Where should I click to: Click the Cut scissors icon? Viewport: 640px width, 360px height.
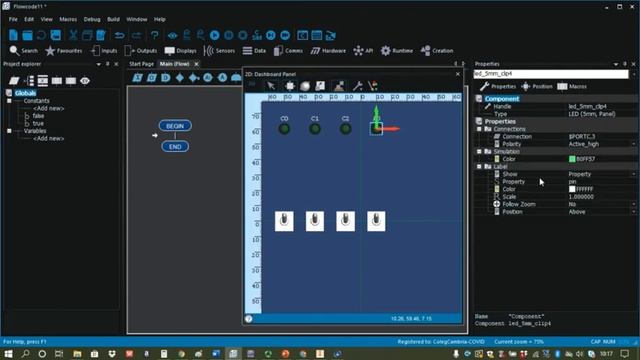pos(73,35)
